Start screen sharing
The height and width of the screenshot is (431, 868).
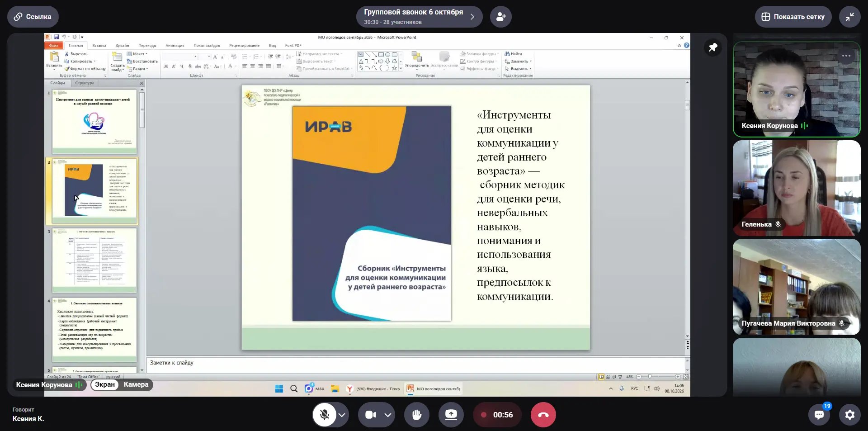click(x=451, y=415)
